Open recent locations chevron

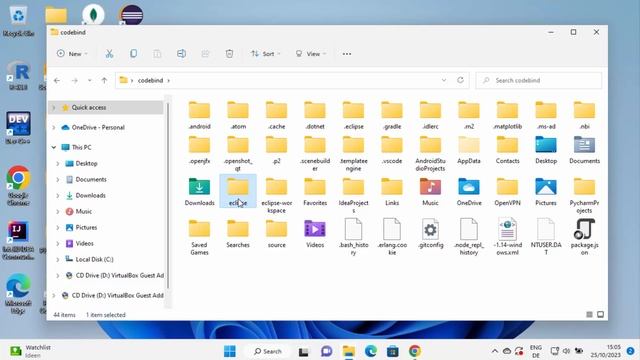coord(89,80)
